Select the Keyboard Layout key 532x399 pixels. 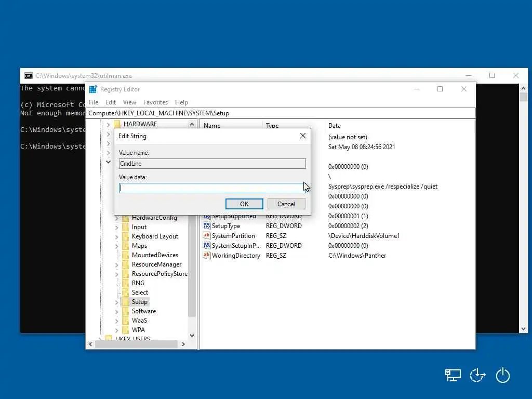click(155, 236)
